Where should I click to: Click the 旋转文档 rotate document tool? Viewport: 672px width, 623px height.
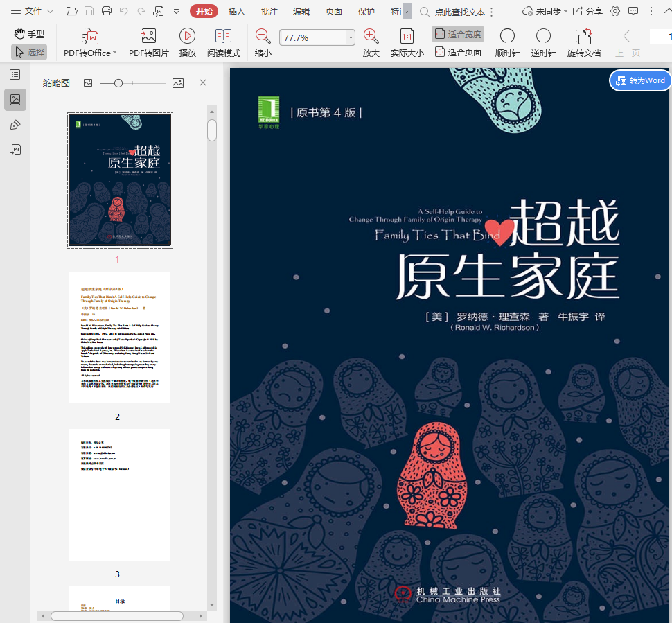[584, 42]
